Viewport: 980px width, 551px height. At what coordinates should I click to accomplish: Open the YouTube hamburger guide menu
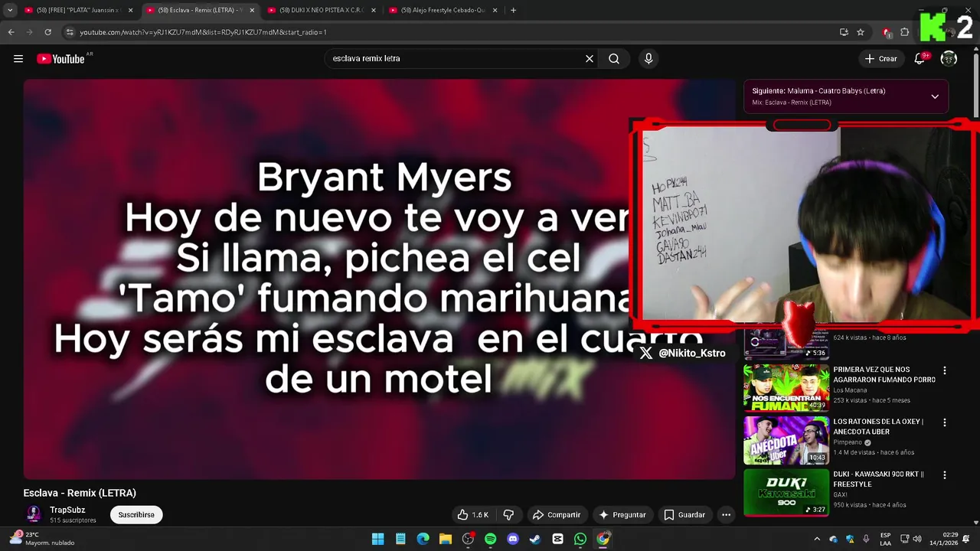tap(18, 59)
